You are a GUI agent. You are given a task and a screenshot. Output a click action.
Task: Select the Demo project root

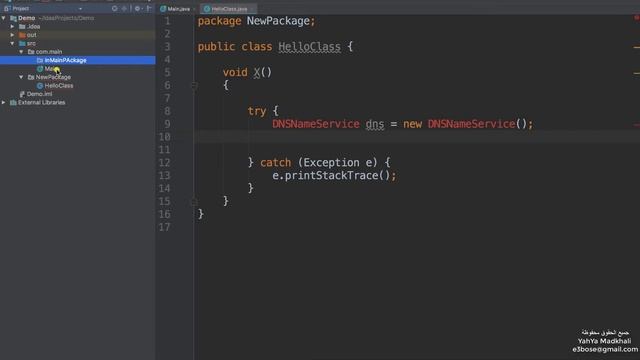(x=27, y=18)
